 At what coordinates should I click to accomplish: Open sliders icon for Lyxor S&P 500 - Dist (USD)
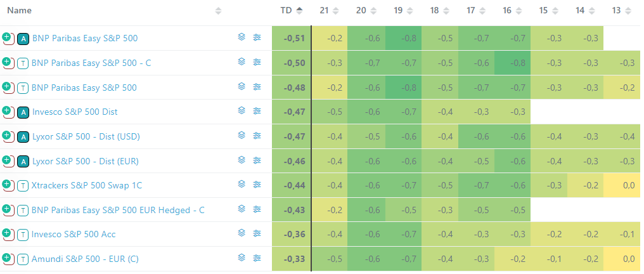[x=257, y=136]
